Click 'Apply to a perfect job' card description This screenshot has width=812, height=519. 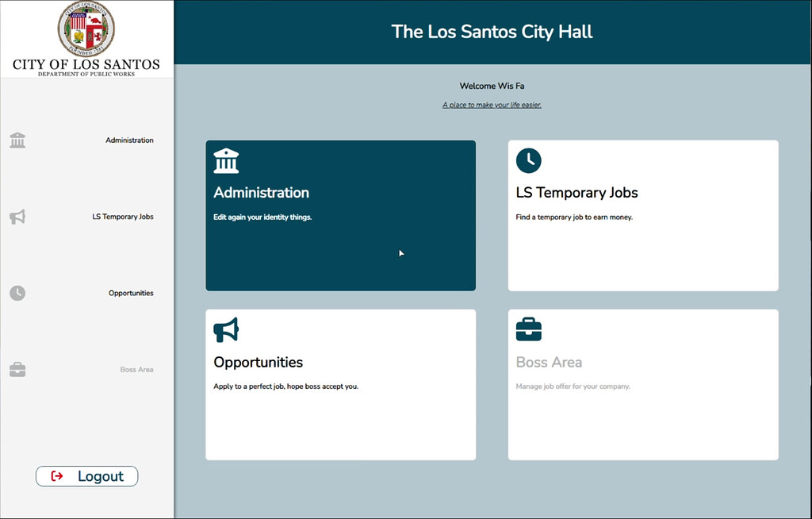point(285,386)
